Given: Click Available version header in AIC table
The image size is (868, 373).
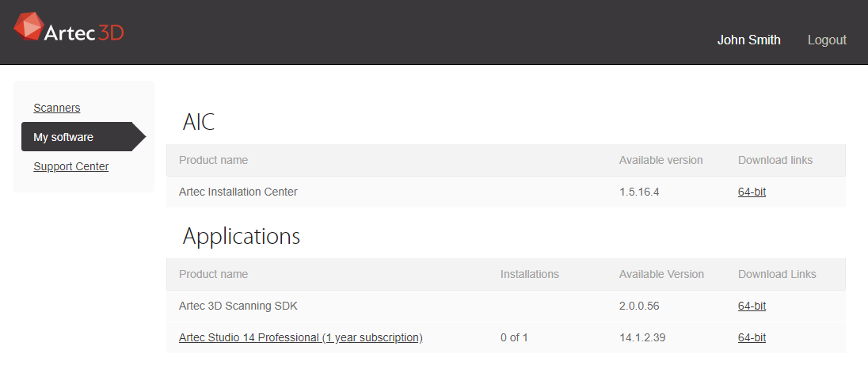Looking at the screenshot, I should pos(661,160).
